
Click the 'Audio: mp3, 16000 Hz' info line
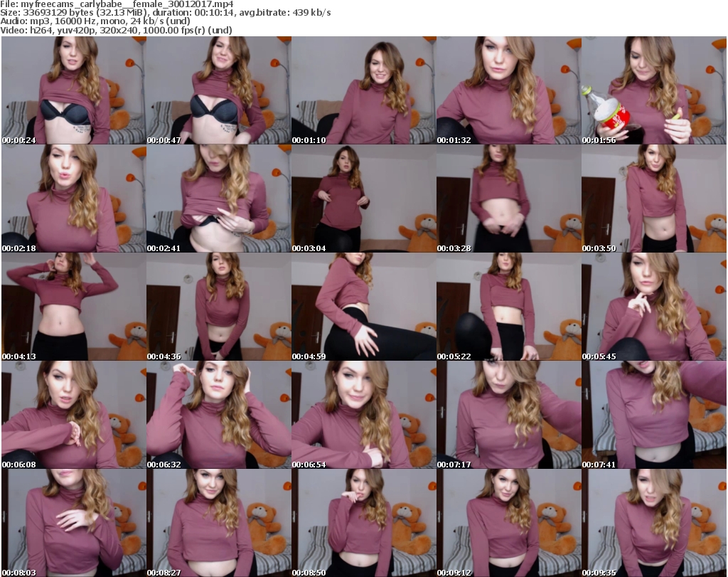95,21
